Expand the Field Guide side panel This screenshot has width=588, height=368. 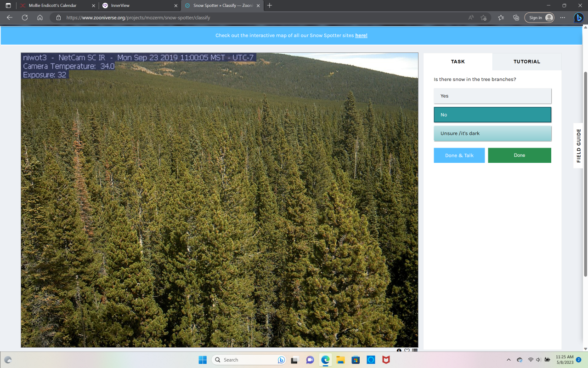coord(578,145)
